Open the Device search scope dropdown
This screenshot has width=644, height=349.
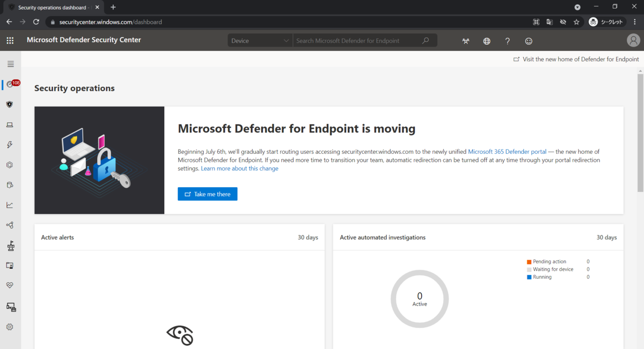260,41
